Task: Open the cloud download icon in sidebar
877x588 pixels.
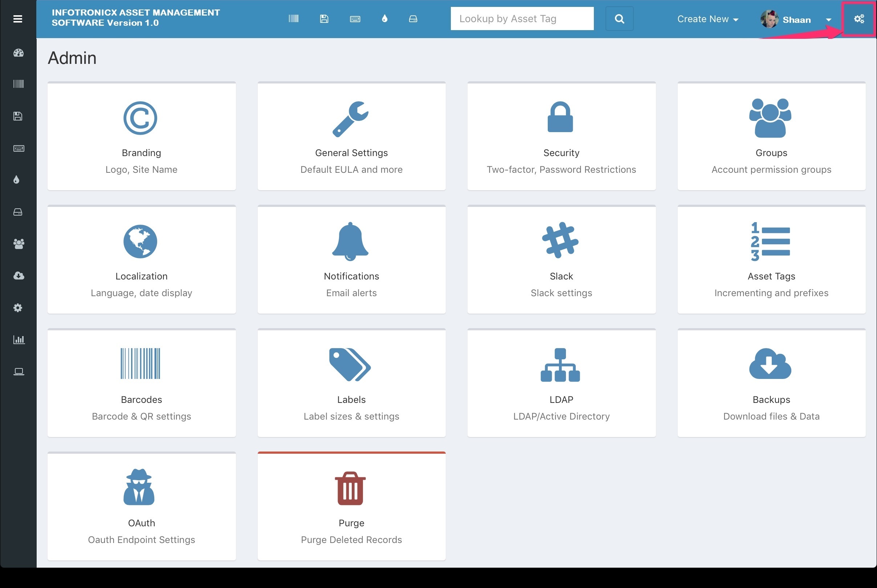Action: [18, 275]
